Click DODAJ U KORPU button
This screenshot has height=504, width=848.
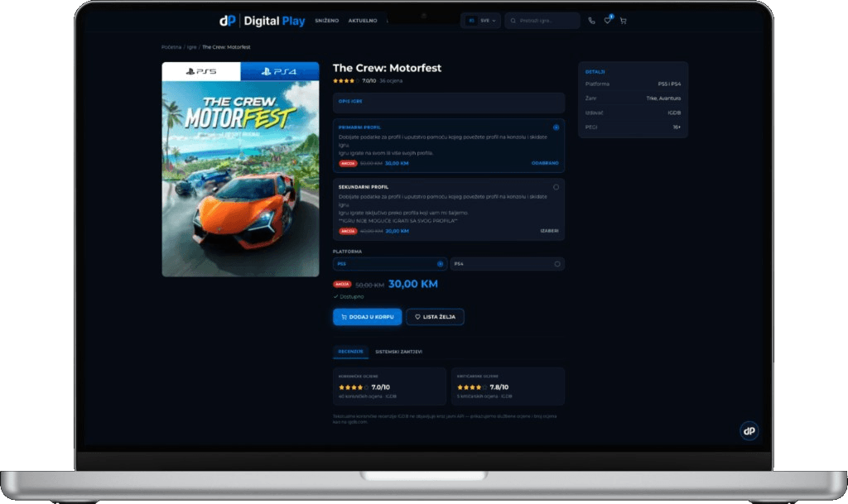367,317
